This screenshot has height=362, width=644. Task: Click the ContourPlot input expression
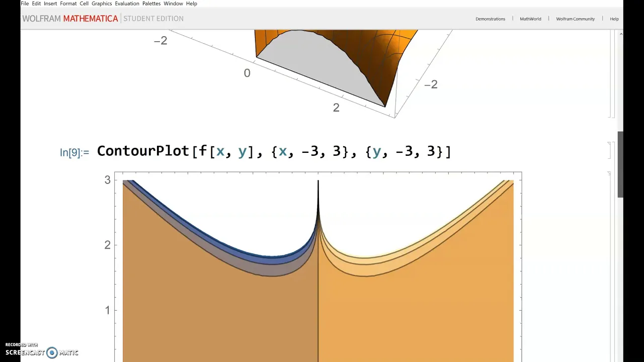[x=274, y=151]
